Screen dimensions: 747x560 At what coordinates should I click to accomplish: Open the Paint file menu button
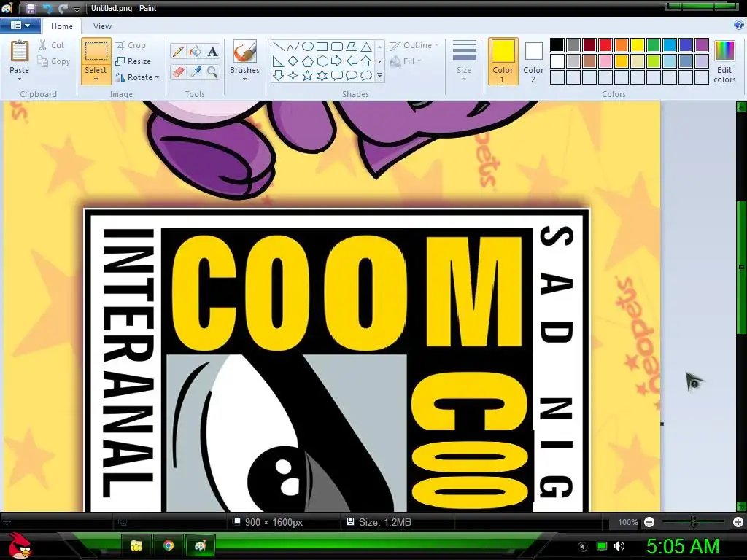tap(20, 26)
